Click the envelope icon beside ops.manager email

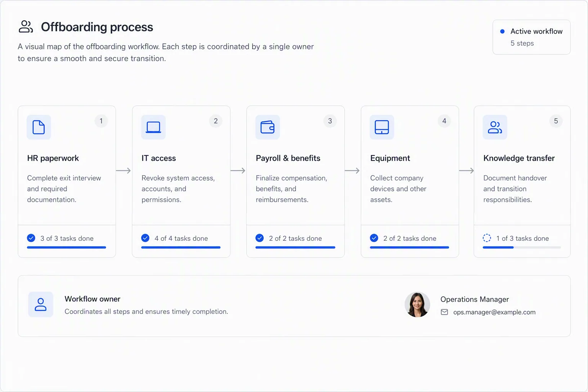click(x=444, y=312)
